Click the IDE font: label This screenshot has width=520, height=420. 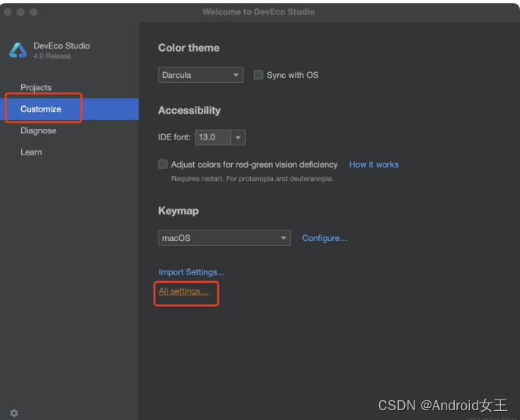pyautogui.click(x=174, y=137)
